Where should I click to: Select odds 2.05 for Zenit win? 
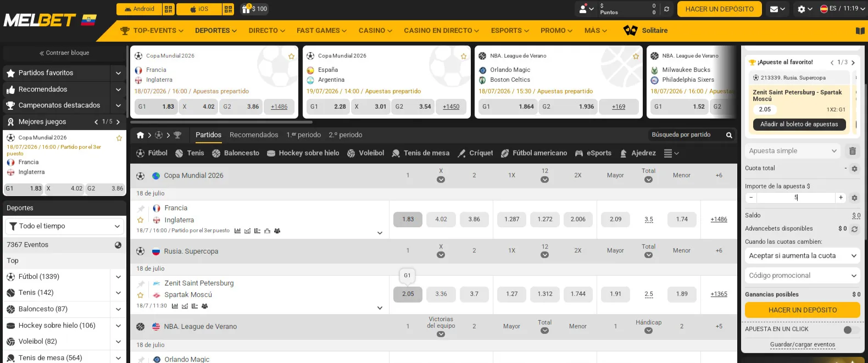(x=408, y=294)
